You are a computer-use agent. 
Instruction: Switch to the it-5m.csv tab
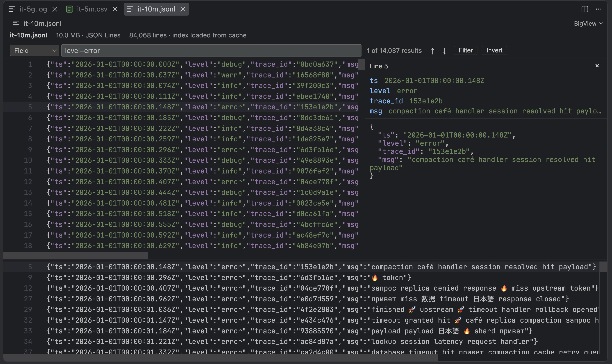click(92, 9)
